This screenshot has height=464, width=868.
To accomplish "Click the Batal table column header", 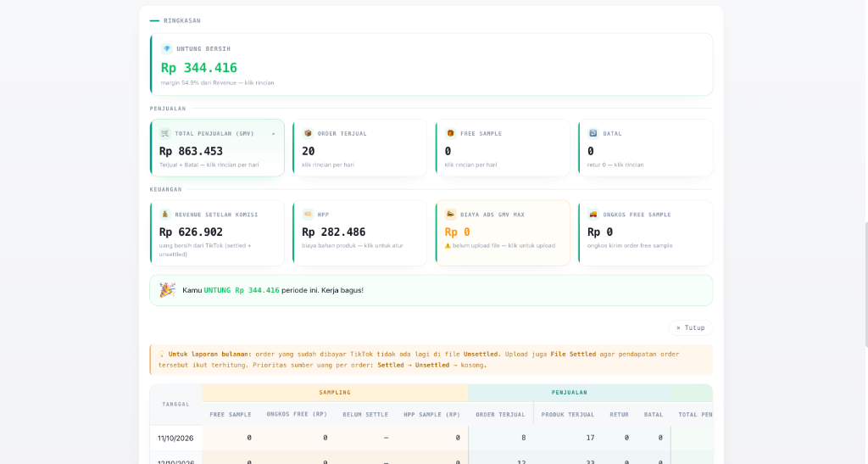I will click(654, 414).
